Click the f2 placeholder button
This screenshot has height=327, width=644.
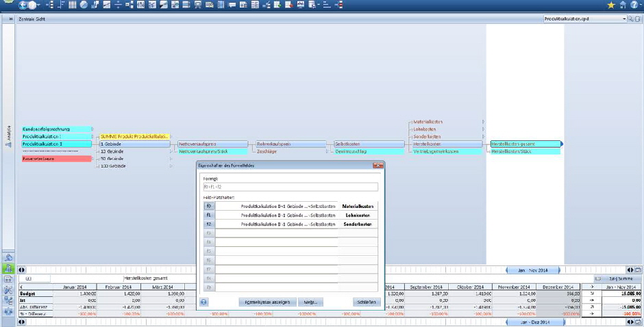(x=209, y=224)
